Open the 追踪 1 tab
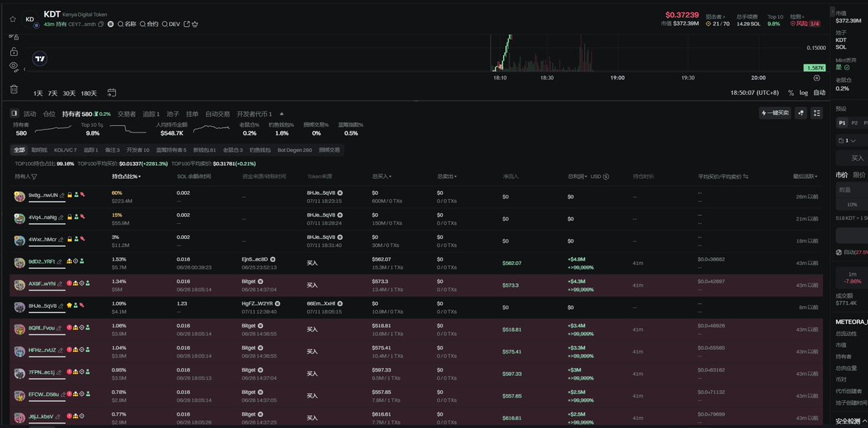This screenshot has width=868, height=428. click(151, 114)
